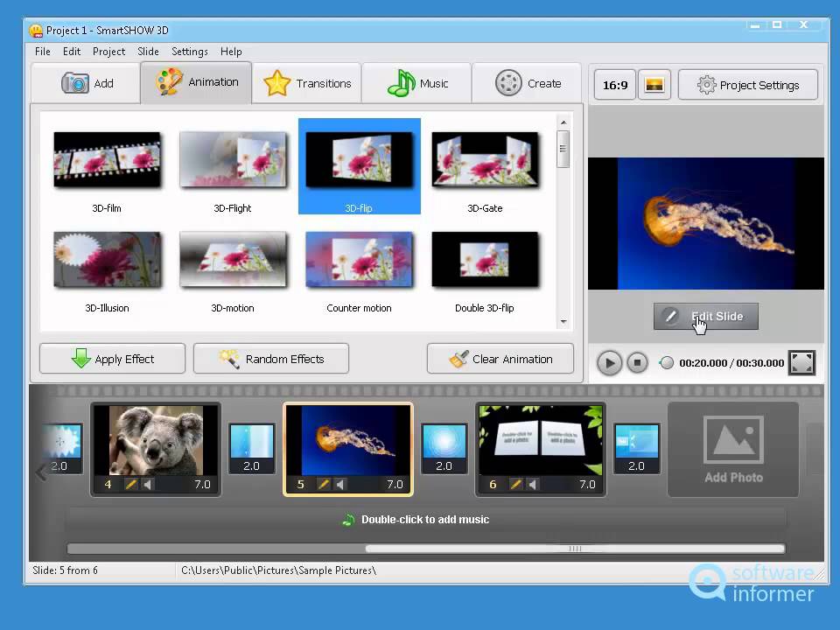Viewport: 840px width, 630px height.
Task: Click the "Slide: 5 from 6" status text
Action: [x=66, y=570]
